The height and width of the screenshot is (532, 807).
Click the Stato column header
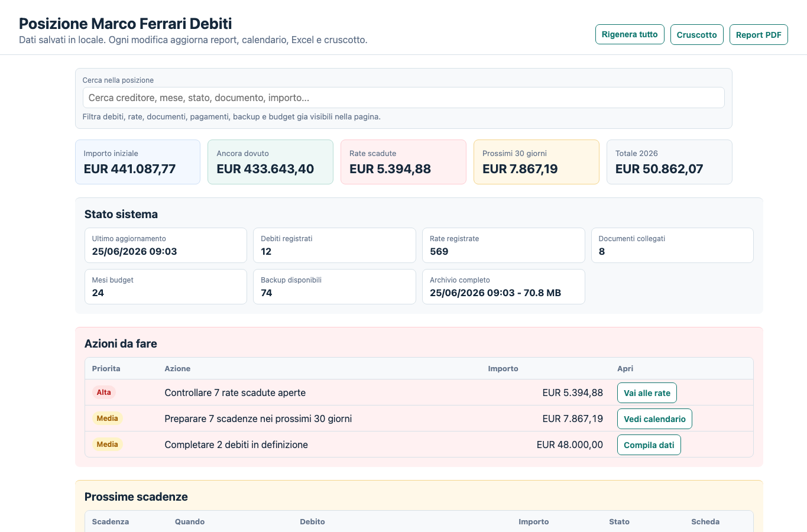click(x=619, y=521)
